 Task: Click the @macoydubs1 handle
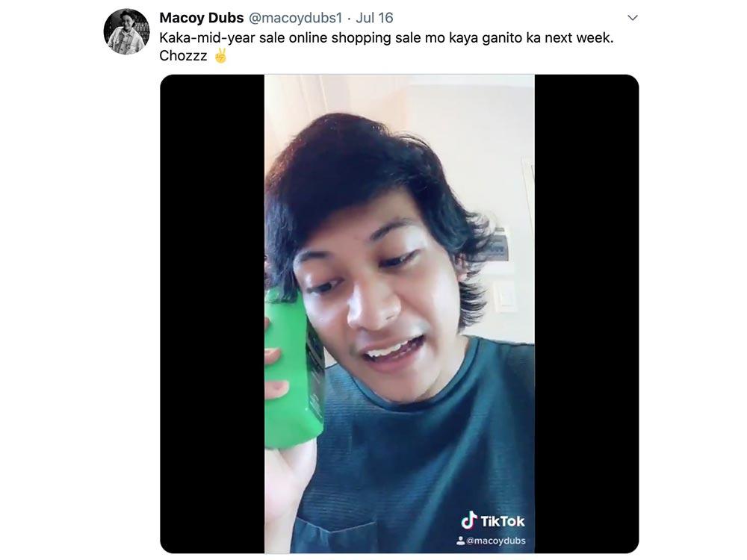click(294, 18)
